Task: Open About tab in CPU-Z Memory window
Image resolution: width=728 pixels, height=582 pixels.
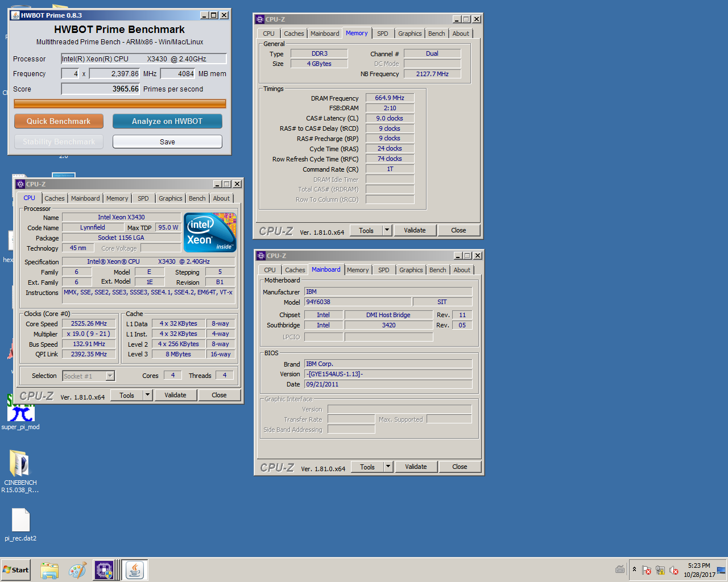Action: click(x=461, y=34)
